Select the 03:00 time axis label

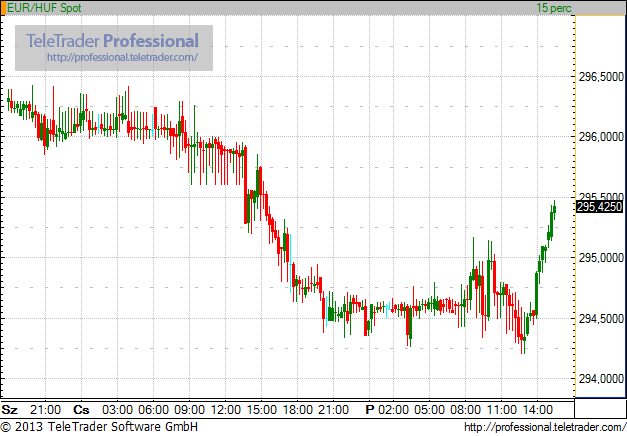point(117,410)
